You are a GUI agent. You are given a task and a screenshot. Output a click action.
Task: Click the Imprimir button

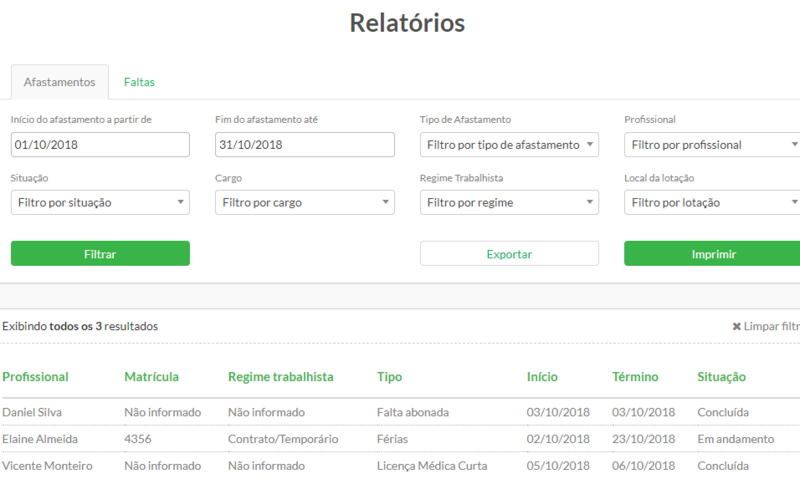pyautogui.click(x=712, y=254)
